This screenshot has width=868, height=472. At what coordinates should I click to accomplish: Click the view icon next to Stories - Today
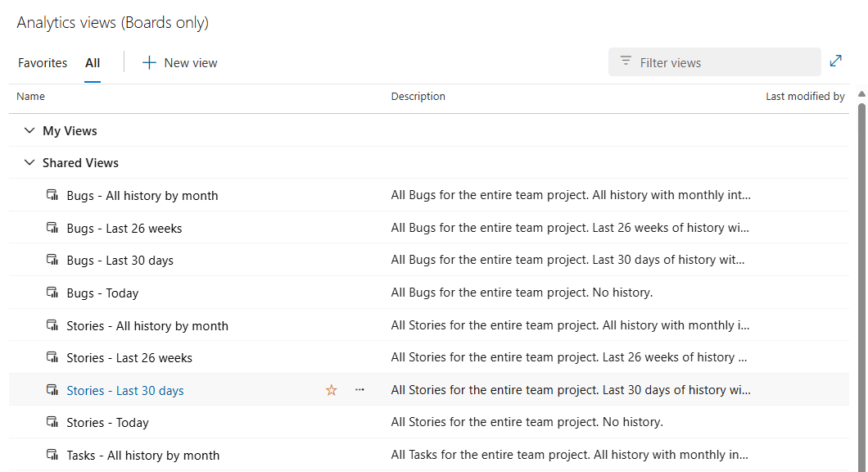52,422
